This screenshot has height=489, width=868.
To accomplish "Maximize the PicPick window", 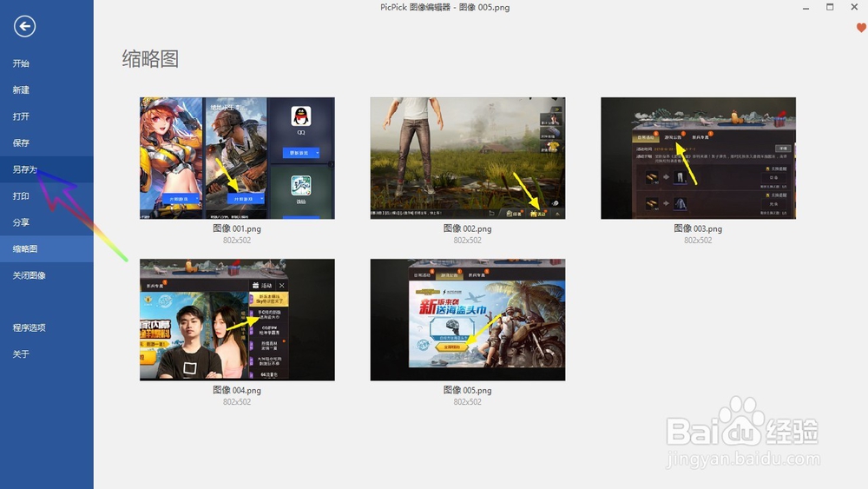I will [830, 7].
